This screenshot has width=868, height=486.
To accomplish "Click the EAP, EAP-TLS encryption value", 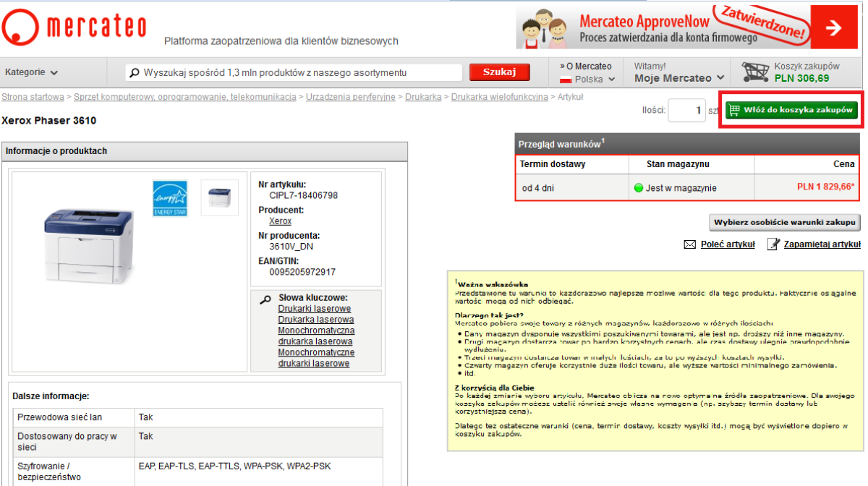I will click(234, 466).
